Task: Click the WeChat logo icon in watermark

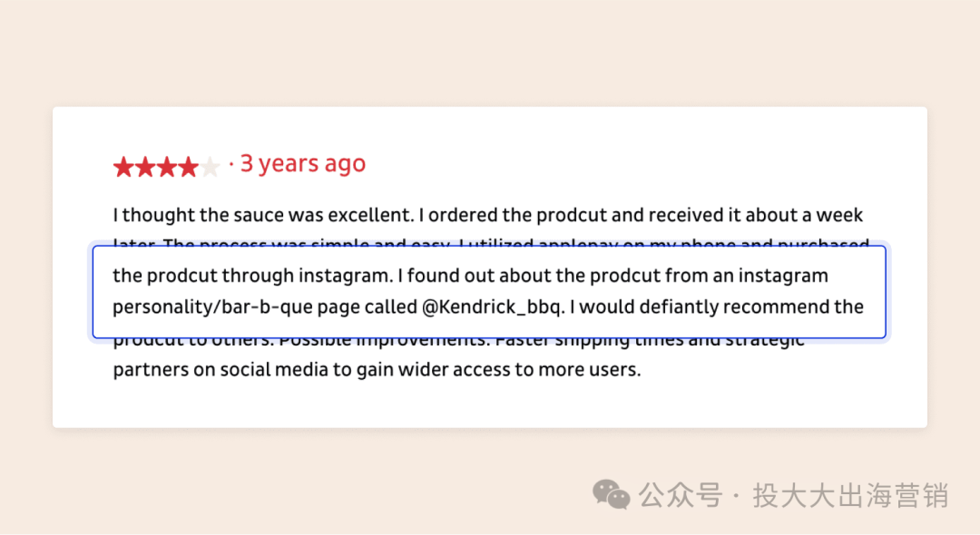Action: [611, 494]
